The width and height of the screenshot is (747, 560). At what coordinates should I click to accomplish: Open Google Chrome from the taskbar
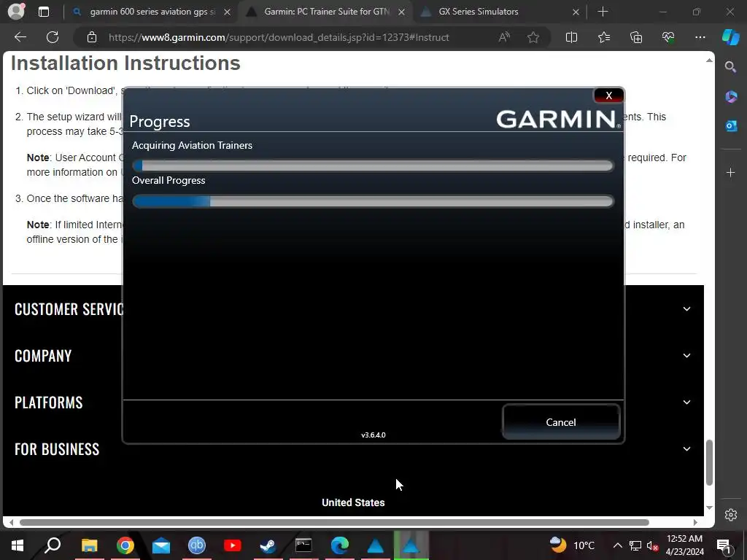click(125, 545)
